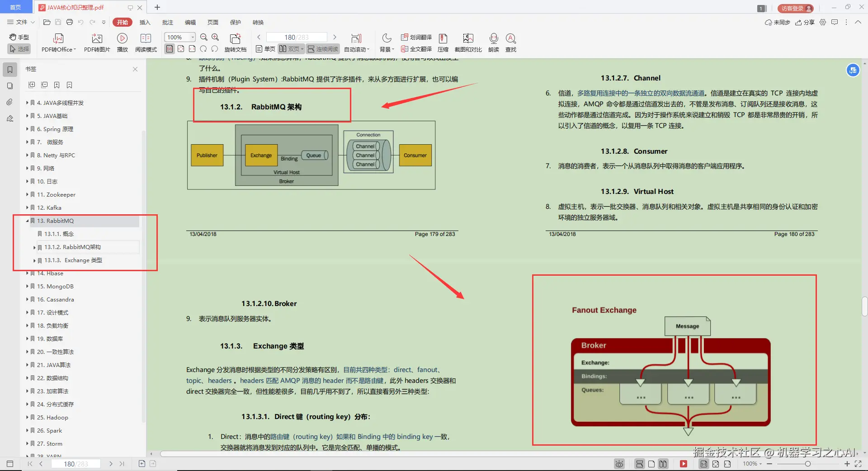Open the thumbnails sidebar panel
This screenshot has width=868, height=471.
pos(10,86)
